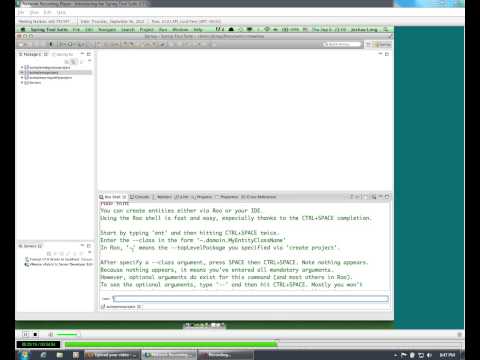Expand the Servers project in Package Explorer

(22, 82)
